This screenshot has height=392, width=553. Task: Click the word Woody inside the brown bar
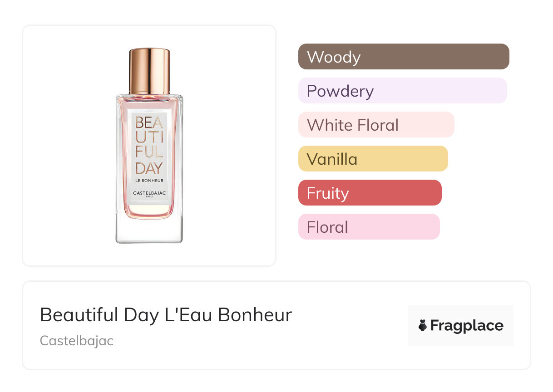(x=334, y=57)
